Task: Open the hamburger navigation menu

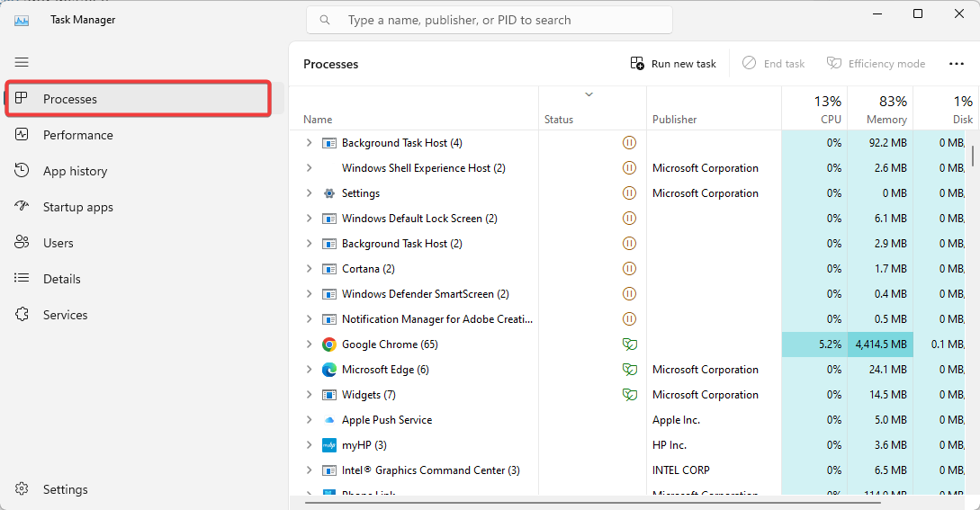Action: click(22, 62)
